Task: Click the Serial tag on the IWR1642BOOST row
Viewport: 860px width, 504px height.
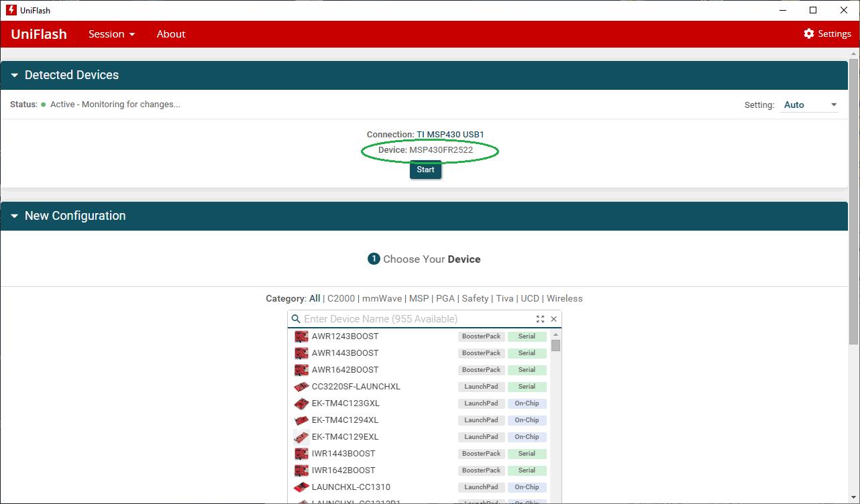Action: pos(527,470)
